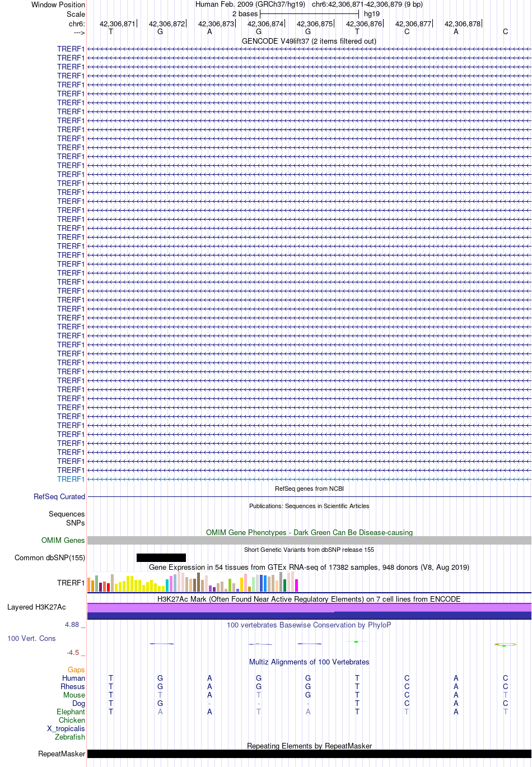This screenshot has height=767, width=532.
Task: Click the black dbSNP variant item
Action: click(161, 557)
